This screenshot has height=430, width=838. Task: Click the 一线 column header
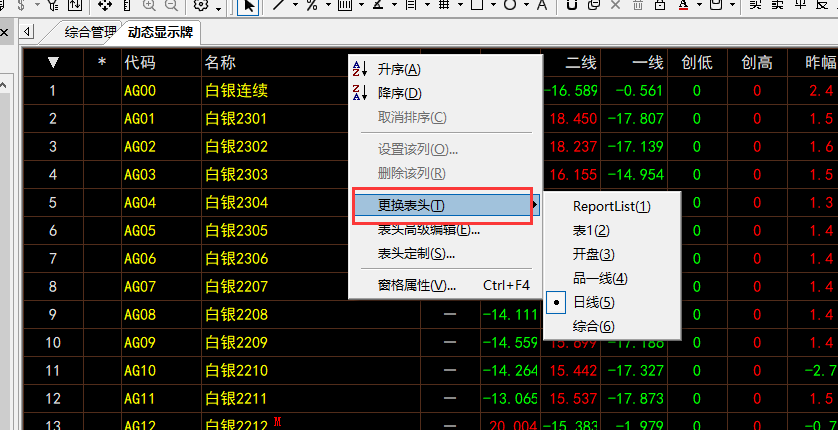(634, 62)
